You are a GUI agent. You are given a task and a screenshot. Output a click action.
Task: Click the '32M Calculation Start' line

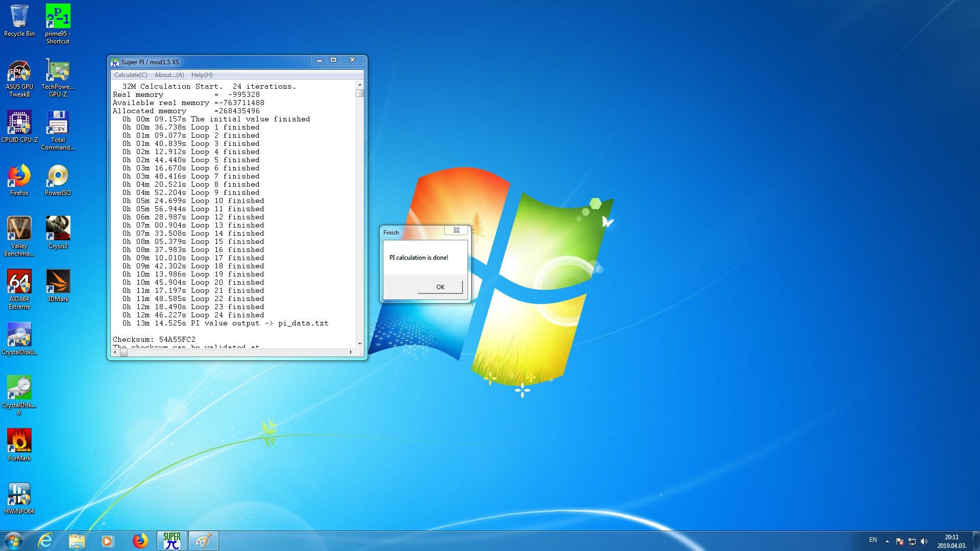tap(209, 86)
